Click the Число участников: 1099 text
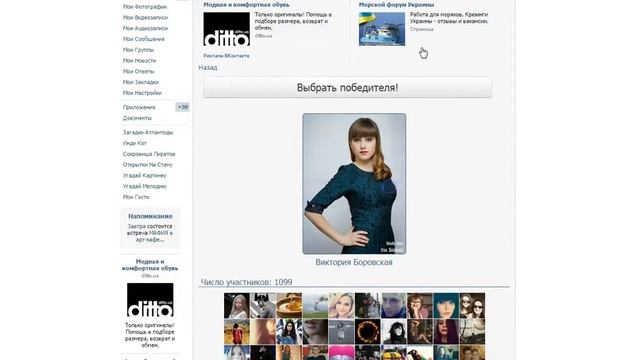This screenshot has width=640, height=360. click(247, 282)
